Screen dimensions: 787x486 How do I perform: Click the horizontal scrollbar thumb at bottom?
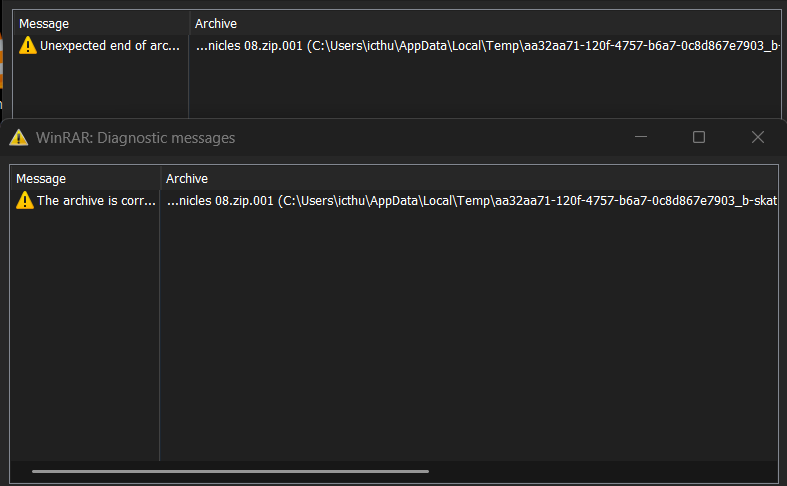[230, 471]
